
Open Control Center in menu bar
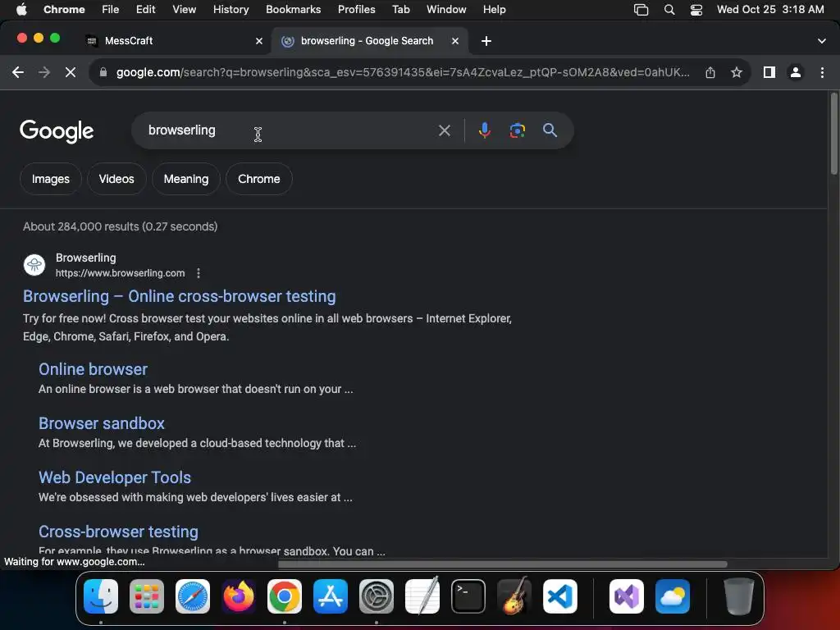696,10
